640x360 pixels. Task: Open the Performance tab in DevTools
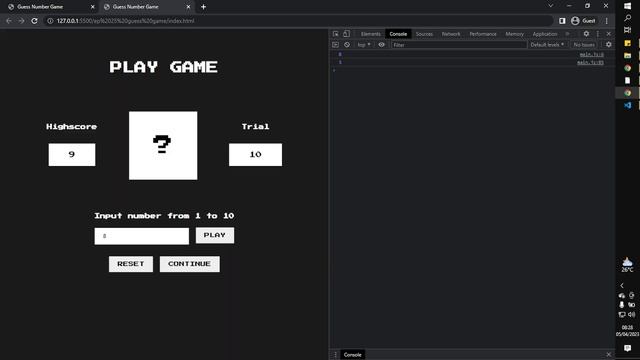(x=483, y=34)
